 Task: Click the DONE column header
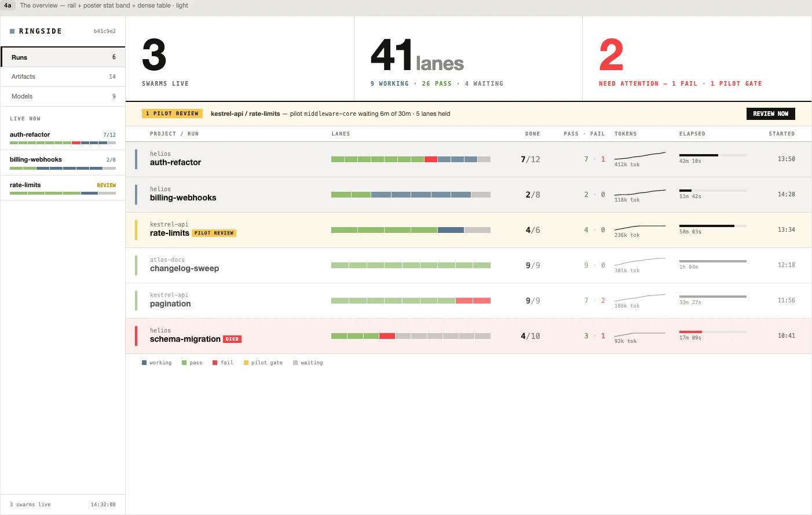pyautogui.click(x=532, y=134)
